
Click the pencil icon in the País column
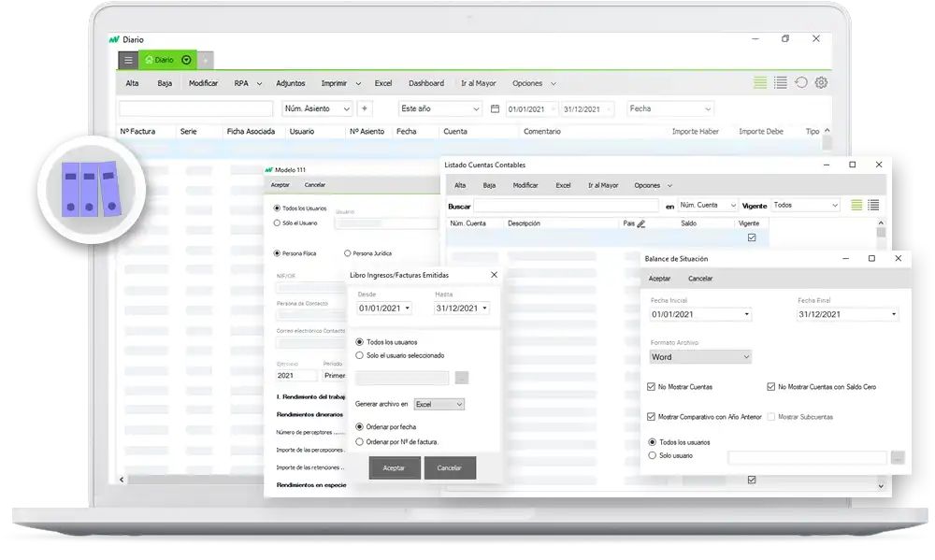point(641,224)
